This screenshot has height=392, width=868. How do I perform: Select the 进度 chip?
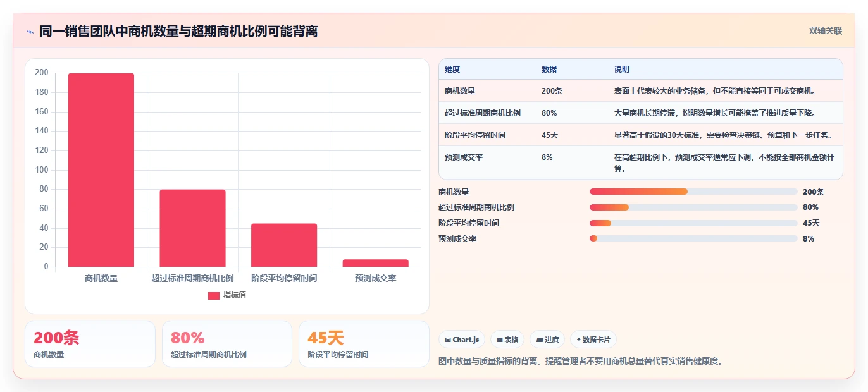click(547, 340)
